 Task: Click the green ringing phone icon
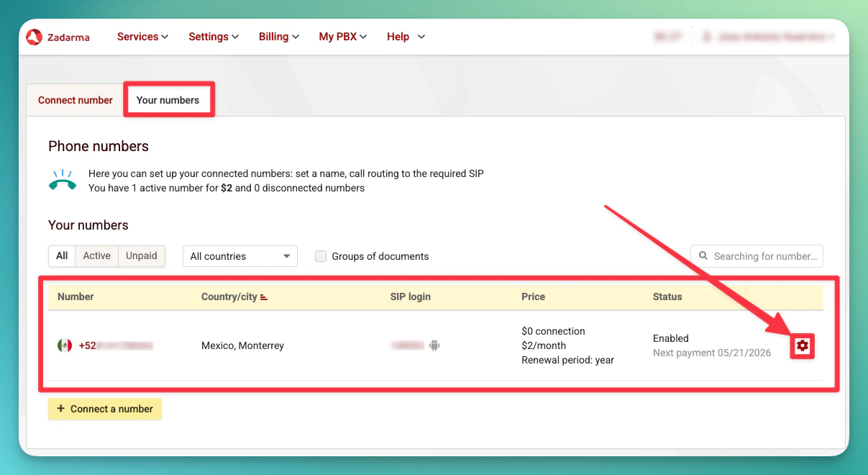(63, 180)
